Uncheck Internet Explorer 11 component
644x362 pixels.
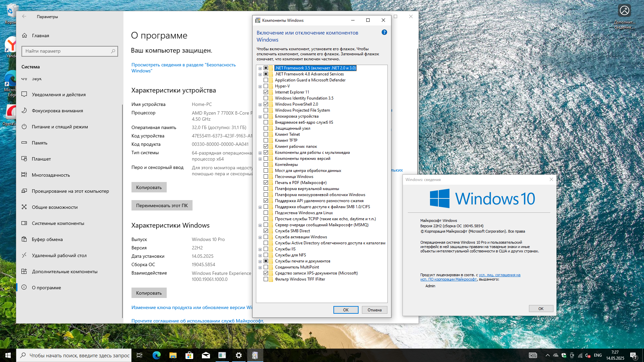click(266, 92)
